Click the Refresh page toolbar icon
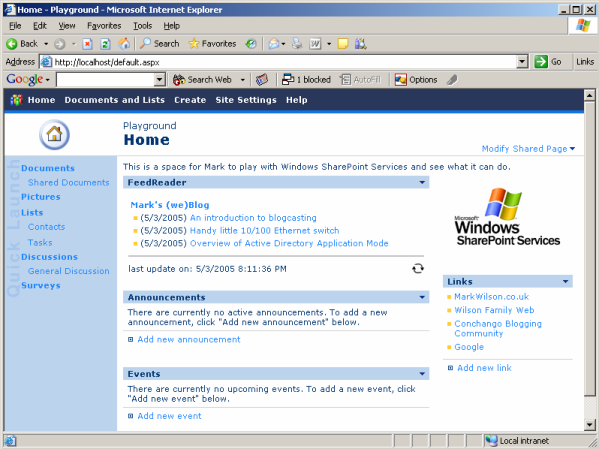This screenshot has height=449, width=599. pos(105,44)
